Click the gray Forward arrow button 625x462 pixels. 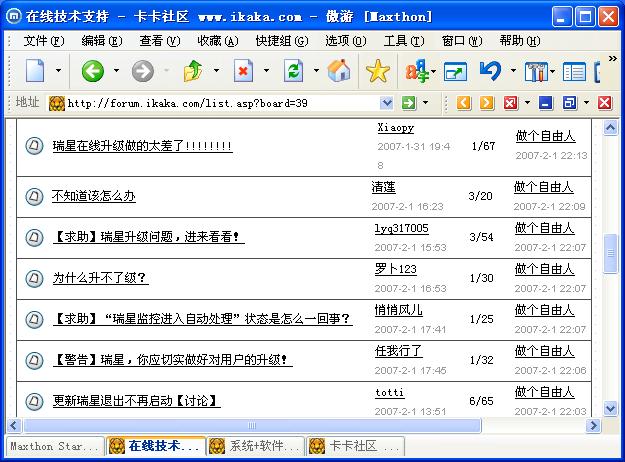tap(142, 71)
